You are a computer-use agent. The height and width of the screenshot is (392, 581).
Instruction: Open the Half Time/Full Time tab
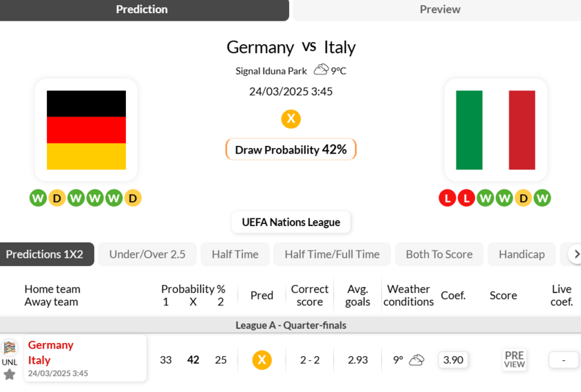[x=332, y=254]
